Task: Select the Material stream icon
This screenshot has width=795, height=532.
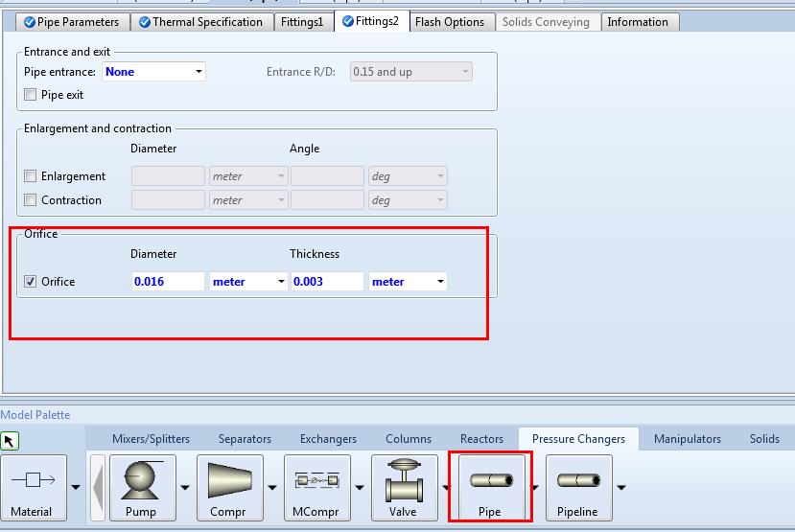Action: [x=33, y=487]
